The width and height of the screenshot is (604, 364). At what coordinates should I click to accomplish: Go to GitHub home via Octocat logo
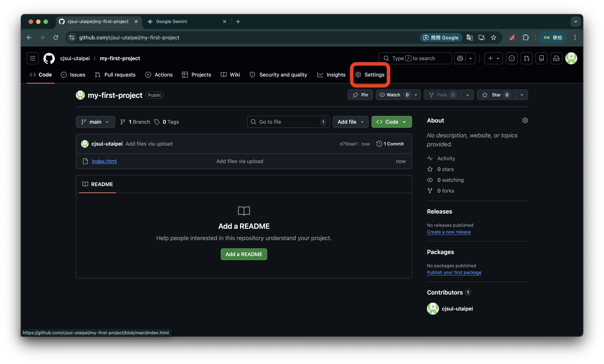click(x=49, y=58)
